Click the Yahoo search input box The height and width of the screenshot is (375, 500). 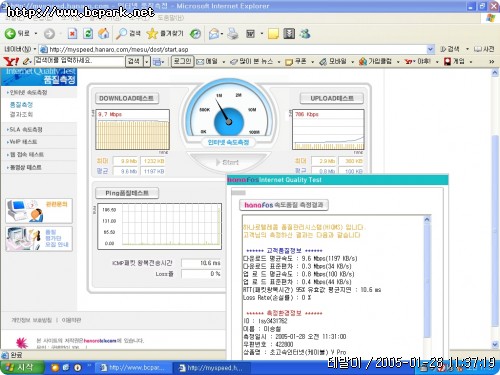click(79, 61)
